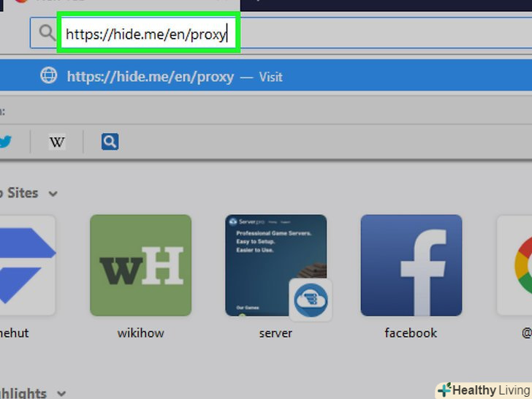The width and height of the screenshot is (532, 399).
Task: Open the facebook top site tile
Action: point(411,265)
